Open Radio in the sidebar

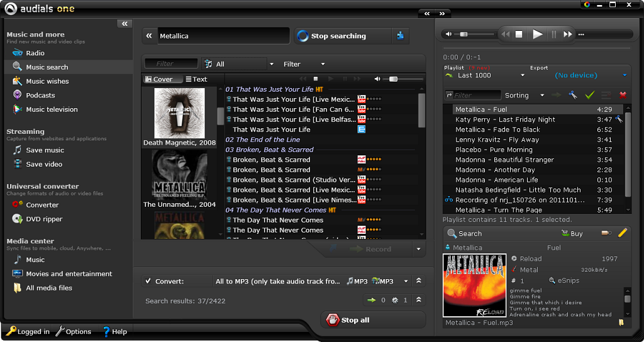point(35,53)
